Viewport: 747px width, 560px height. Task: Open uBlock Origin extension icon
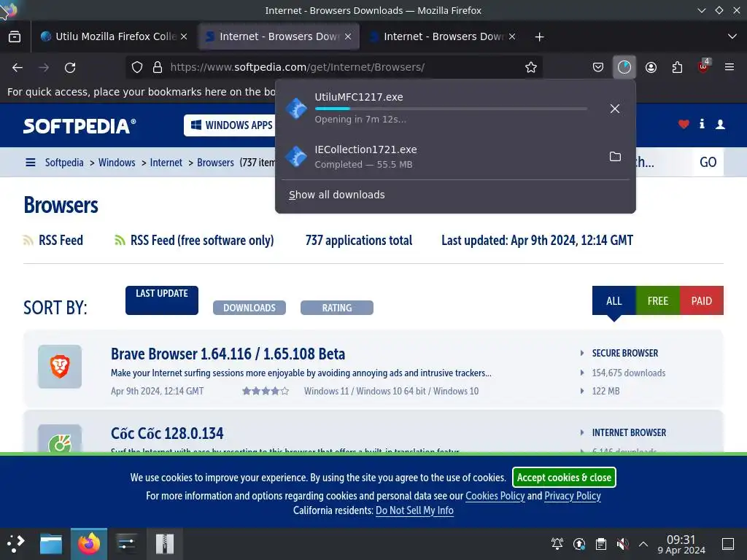point(703,66)
